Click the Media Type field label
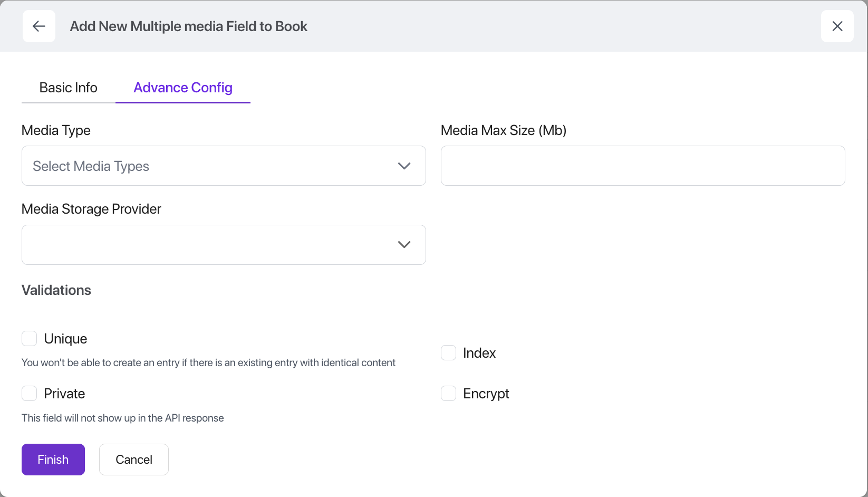 56,130
